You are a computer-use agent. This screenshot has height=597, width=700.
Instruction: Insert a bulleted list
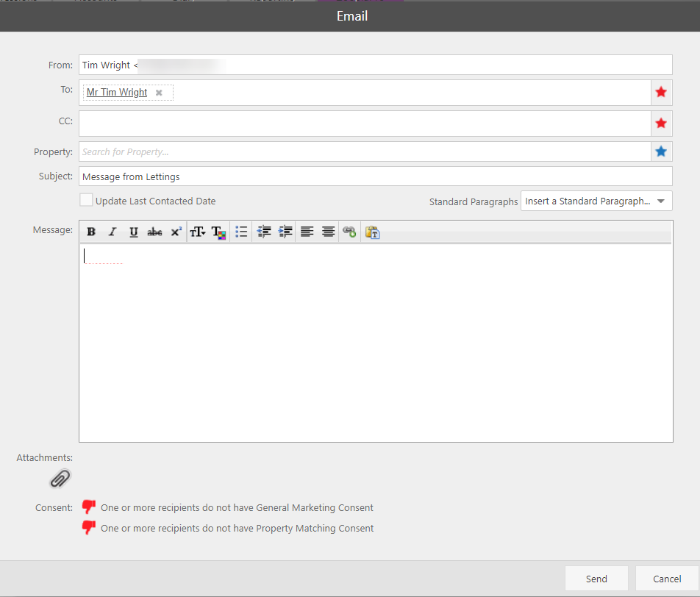coord(241,232)
